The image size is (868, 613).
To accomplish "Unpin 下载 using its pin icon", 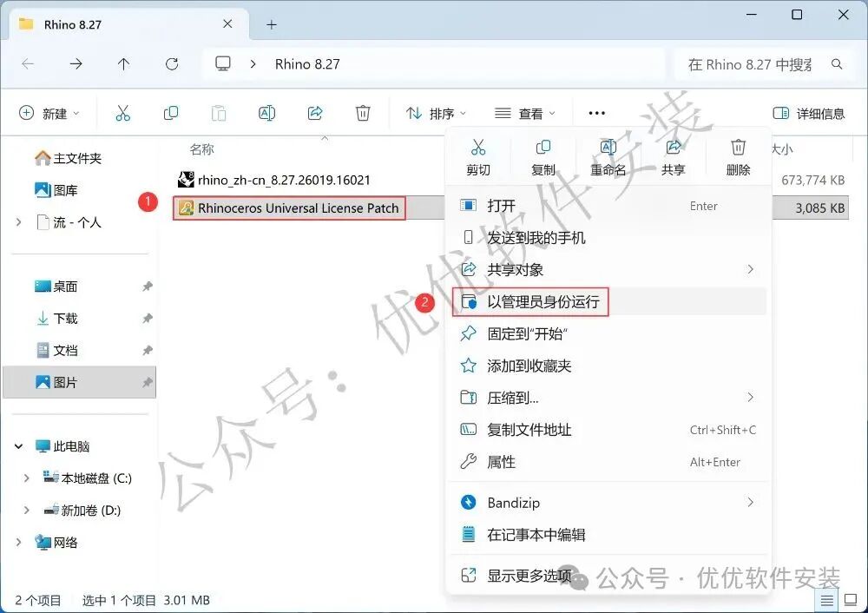I will [x=148, y=319].
